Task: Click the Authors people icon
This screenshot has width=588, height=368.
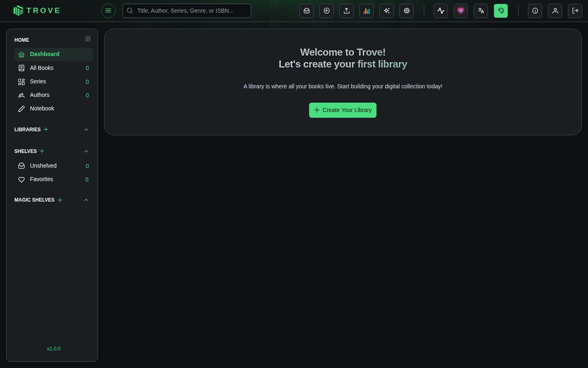Action: (22, 95)
